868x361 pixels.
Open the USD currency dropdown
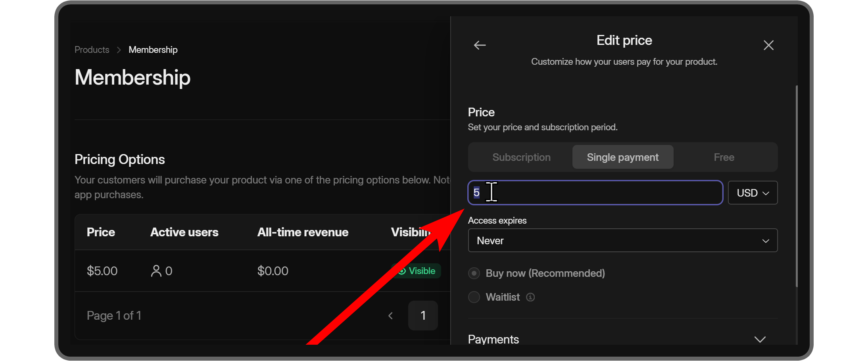pyautogui.click(x=753, y=193)
